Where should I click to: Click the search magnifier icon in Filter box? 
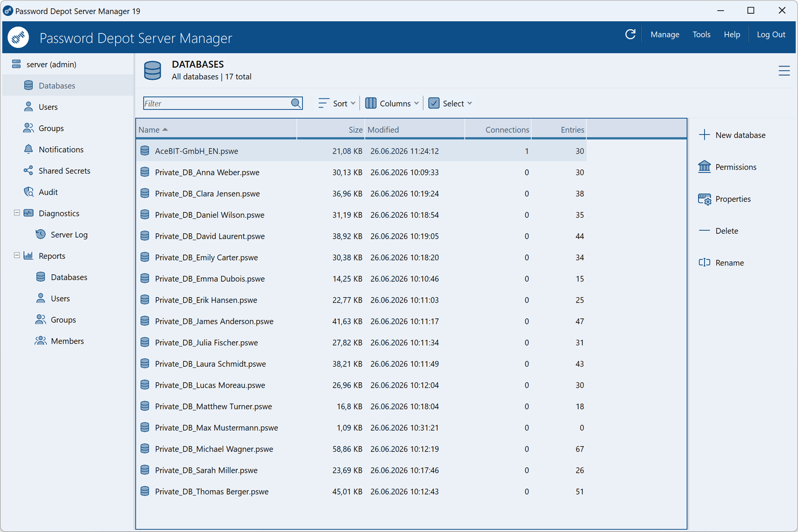(x=296, y=103)
